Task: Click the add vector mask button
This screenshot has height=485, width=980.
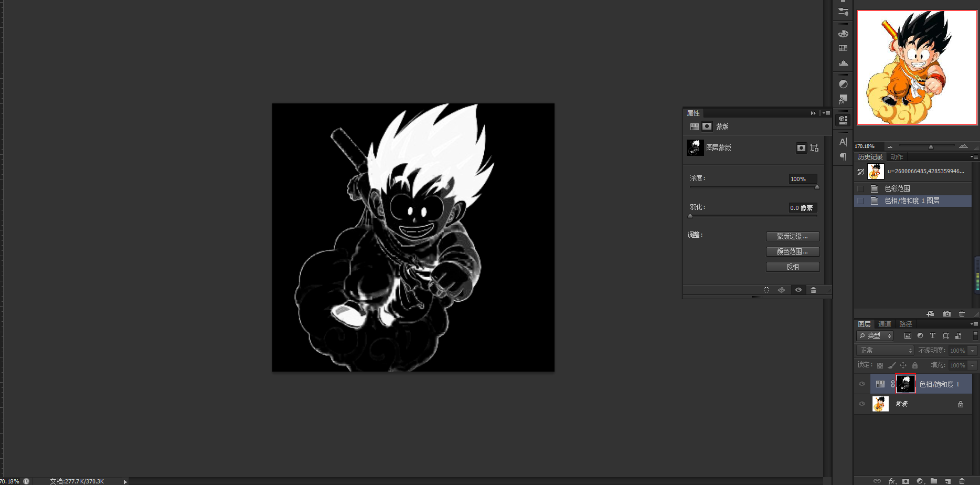Action: click(814, 148)
